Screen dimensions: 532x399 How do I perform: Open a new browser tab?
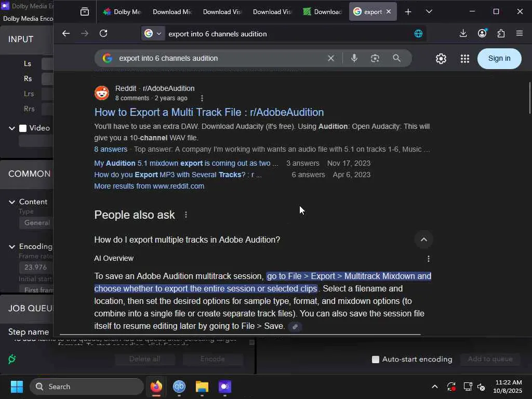point(408,12)
